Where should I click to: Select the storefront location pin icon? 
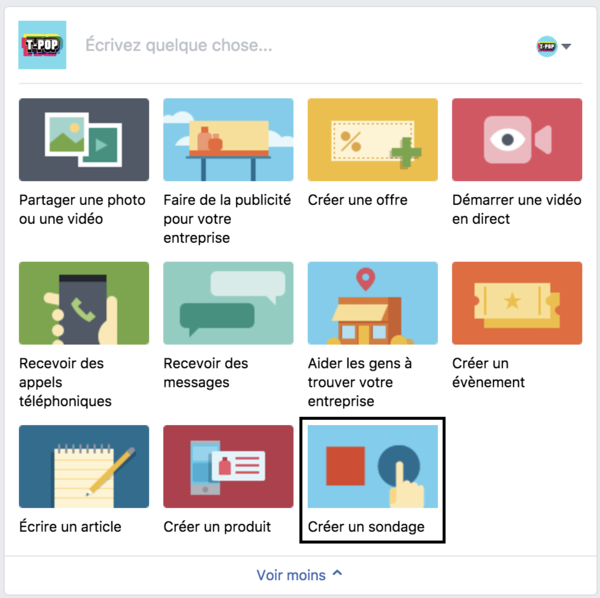point(373,303)
